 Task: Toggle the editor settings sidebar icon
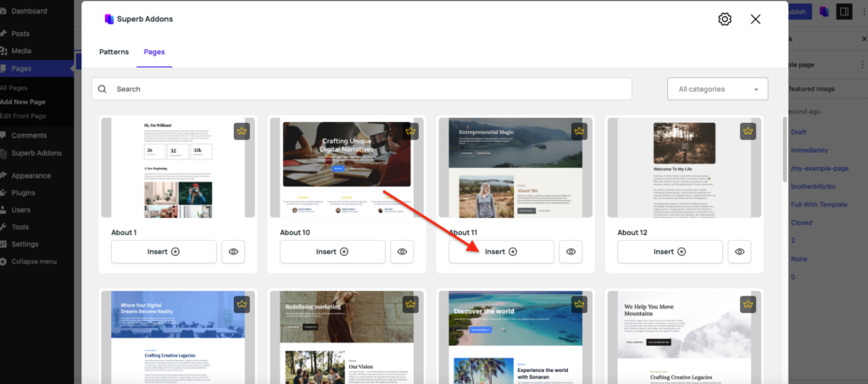click(x=844, y=12)
